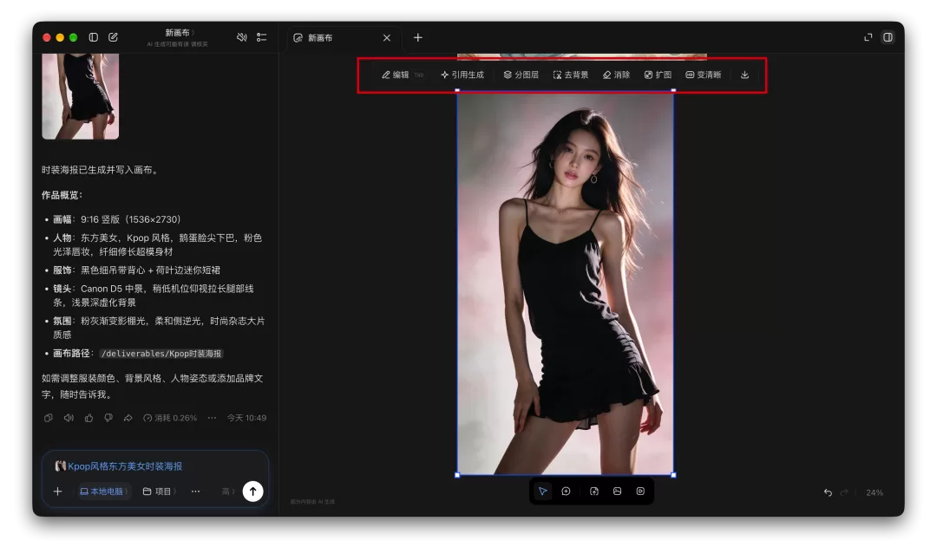The height and width of the screenshot is (560, 937).
Task: Send message with up arrow button
Action: tap(252, 492)
